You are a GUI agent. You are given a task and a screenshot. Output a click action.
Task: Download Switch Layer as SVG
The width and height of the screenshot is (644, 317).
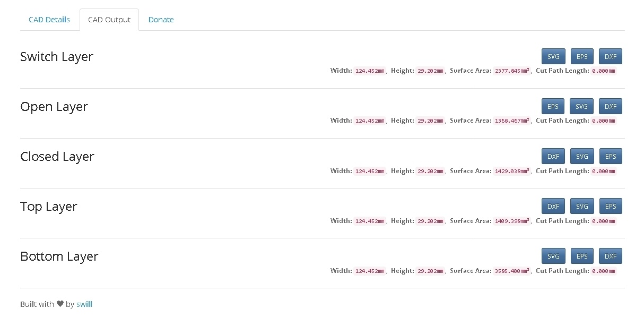(x=553, y=56)
